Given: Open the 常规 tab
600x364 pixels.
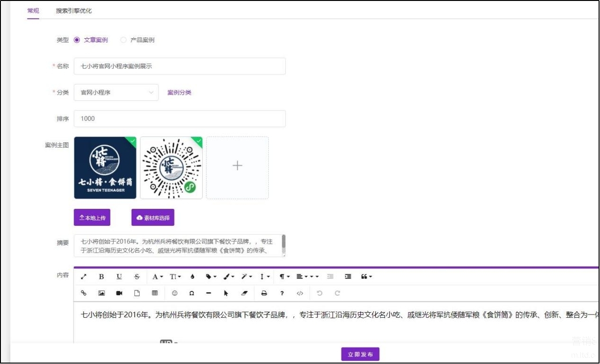Looking at the screenshot, I should point(33,11).
